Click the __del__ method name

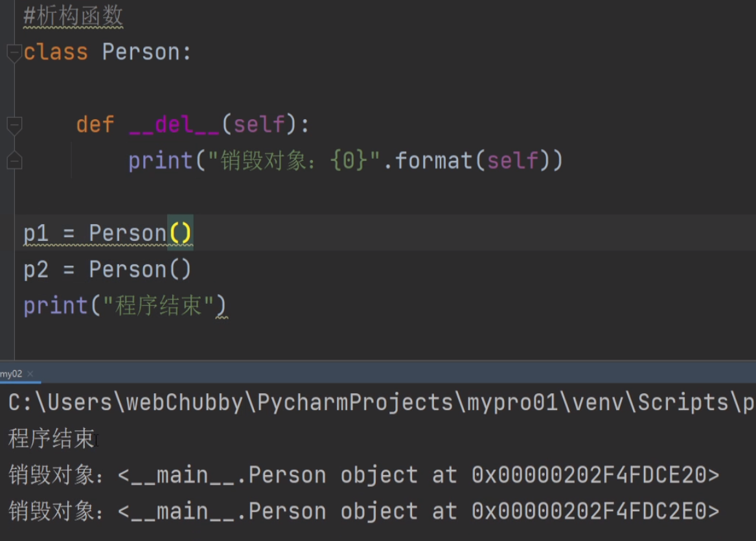tap(174, 125)
